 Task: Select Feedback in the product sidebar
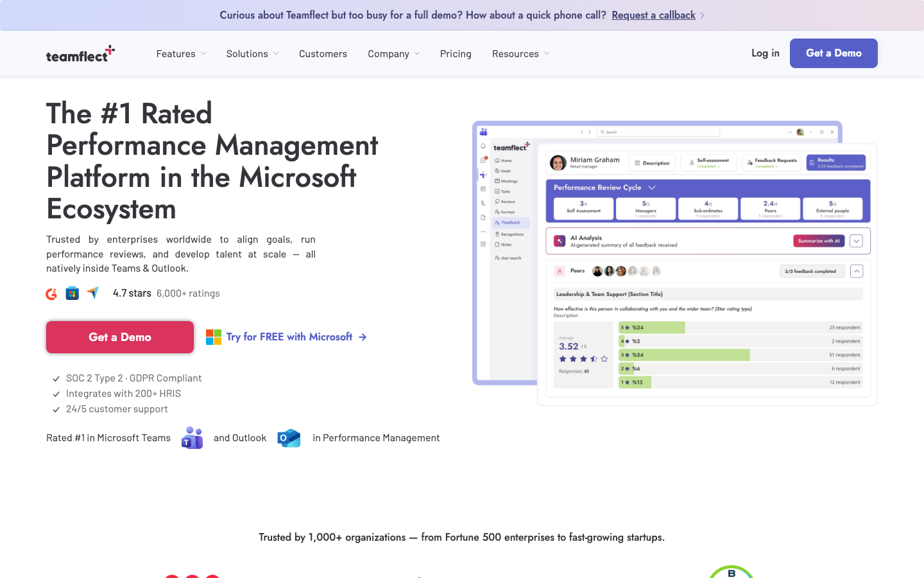[x=511, y=223]
